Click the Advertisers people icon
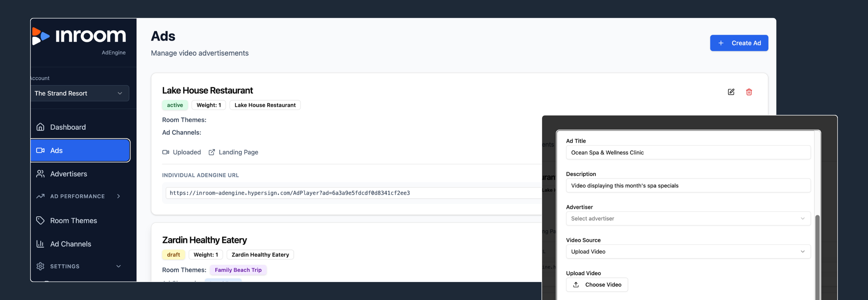 coord(40,174)
